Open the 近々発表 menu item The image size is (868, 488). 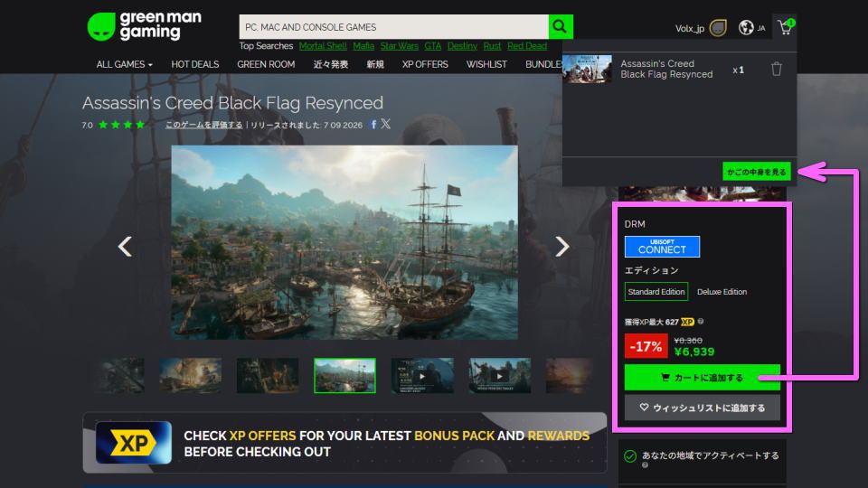pos(331,64)
